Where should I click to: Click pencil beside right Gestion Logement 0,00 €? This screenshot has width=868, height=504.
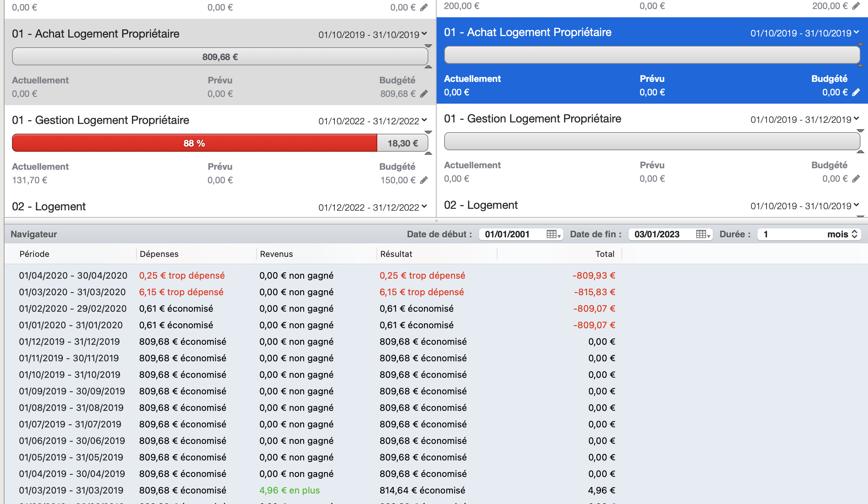[x=856, y=179]
